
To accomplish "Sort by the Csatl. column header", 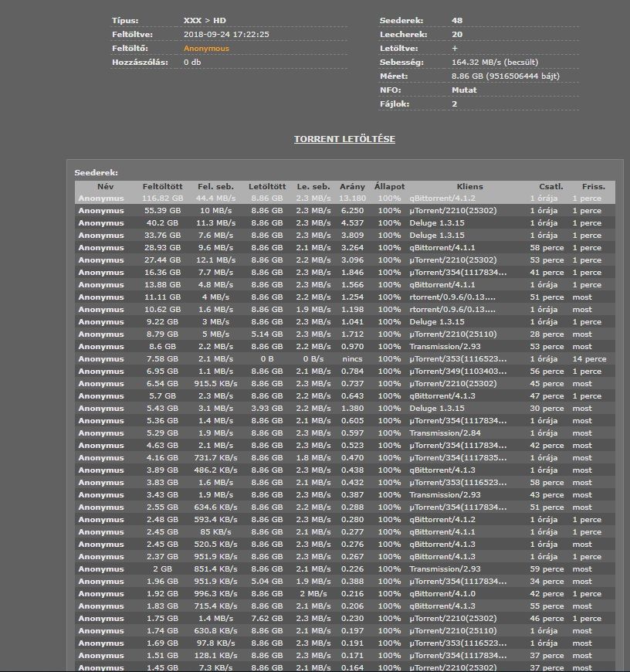I will [x=550, y=186].
